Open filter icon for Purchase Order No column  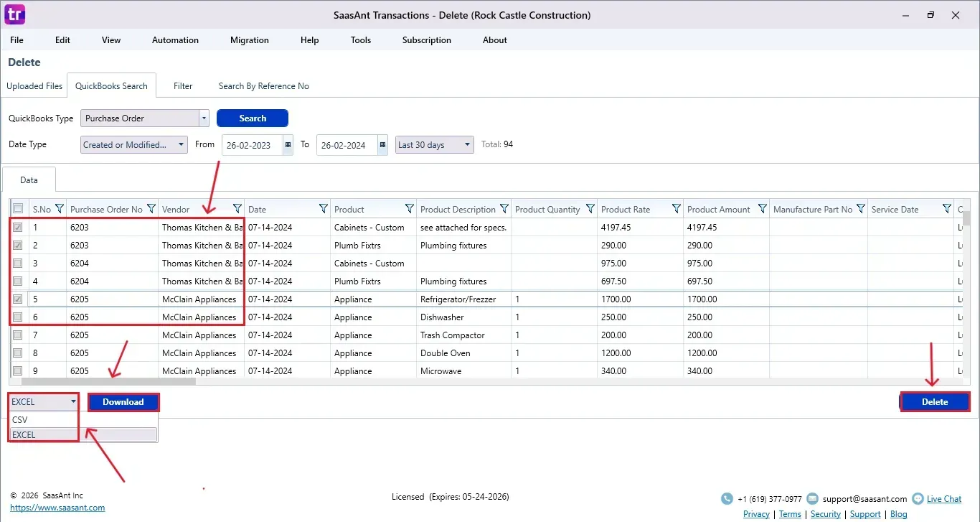click(151, 209)
